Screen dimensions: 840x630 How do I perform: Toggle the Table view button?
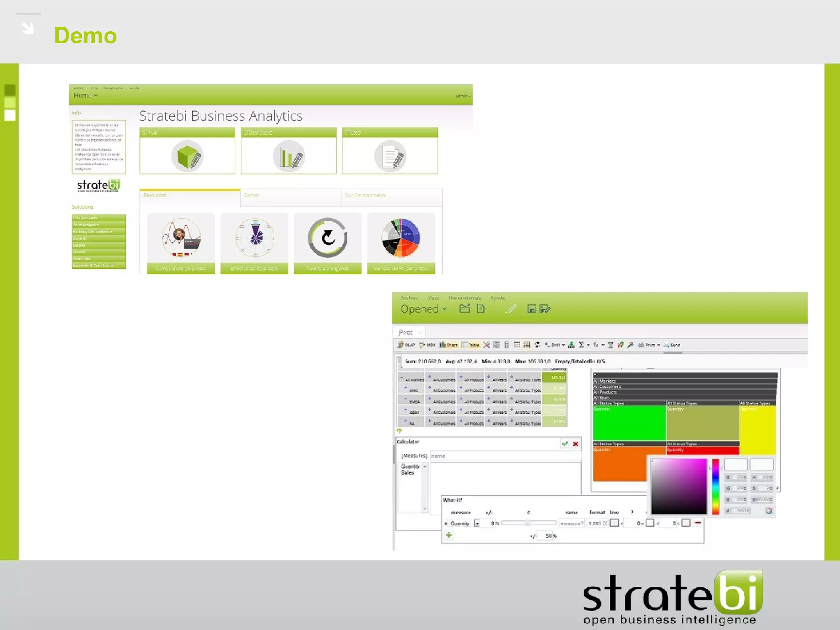tap(470, 345)
